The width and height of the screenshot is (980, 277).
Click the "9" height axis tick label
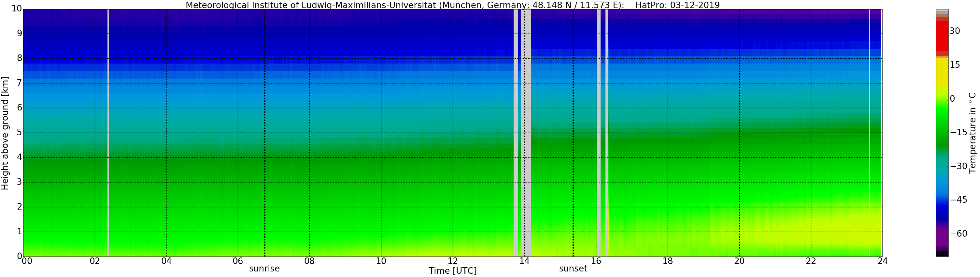point(20,34)
